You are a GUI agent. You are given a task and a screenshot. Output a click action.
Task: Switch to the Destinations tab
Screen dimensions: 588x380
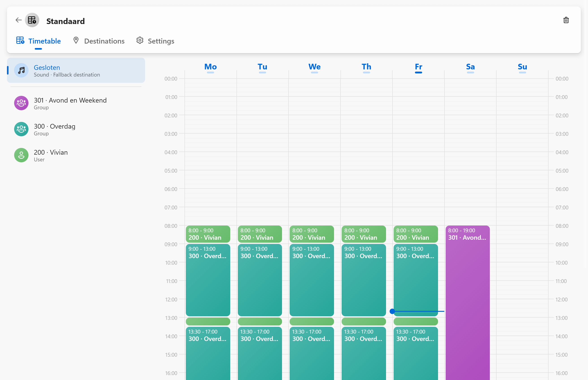pyautogui.click(x=99, y=41)
